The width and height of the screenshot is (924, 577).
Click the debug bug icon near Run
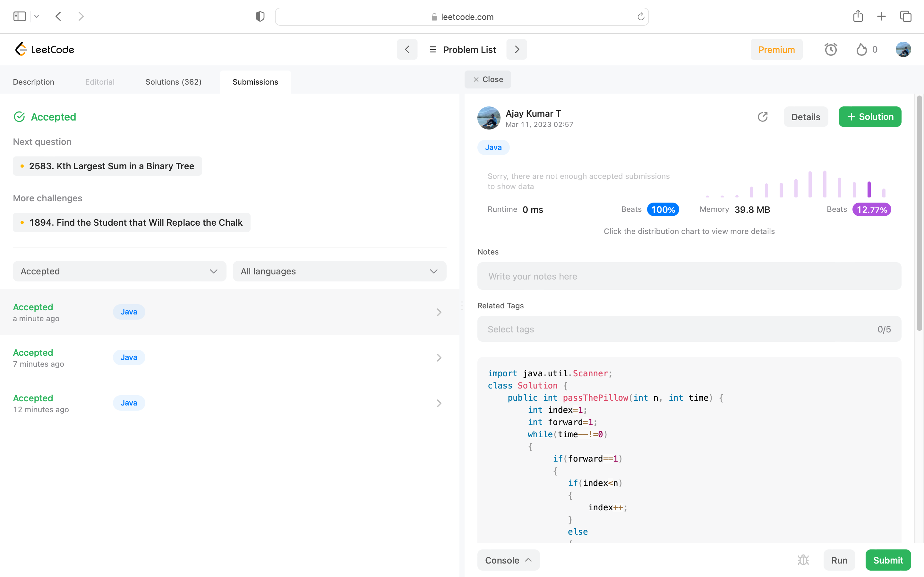click(x=803, y=560)
